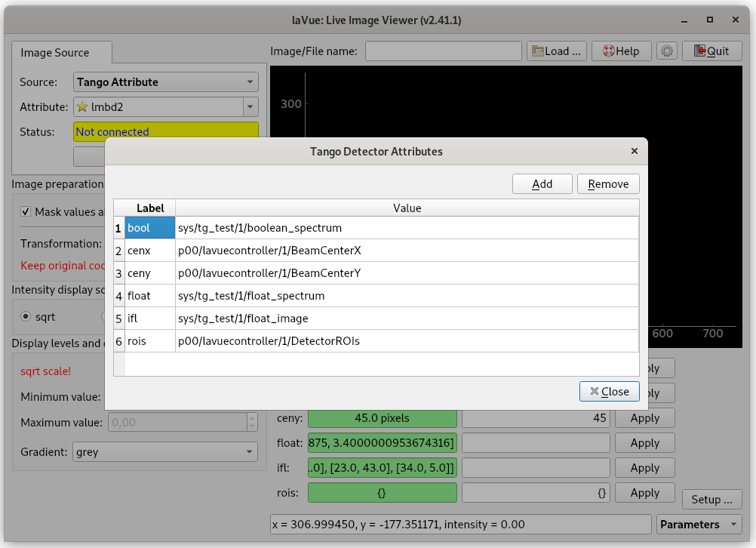
Task: Click the gear settings icon button
Action: point(666,51)
